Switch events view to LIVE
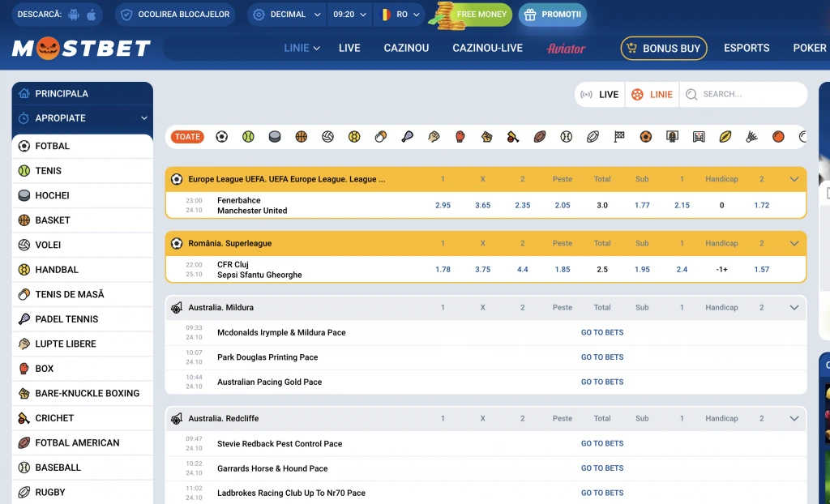Image resolution: width=830 pixels, height=504 pixels. coord(600,95)
